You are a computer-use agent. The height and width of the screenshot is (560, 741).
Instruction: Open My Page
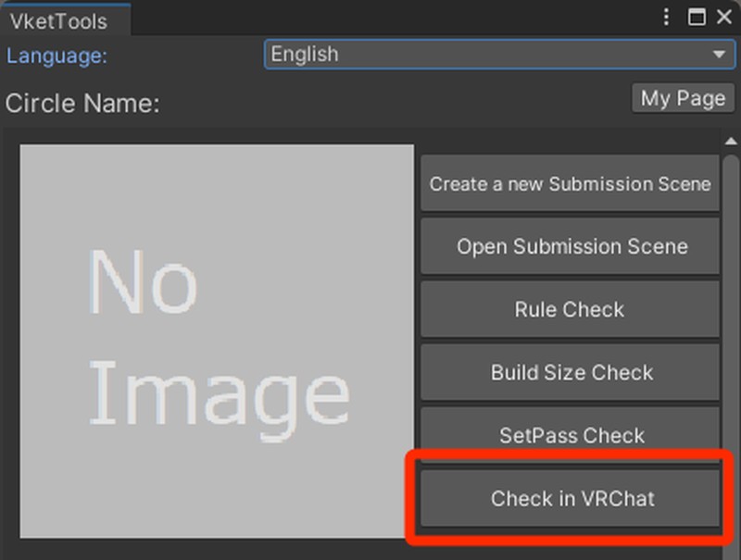click(x=683, y=98)
